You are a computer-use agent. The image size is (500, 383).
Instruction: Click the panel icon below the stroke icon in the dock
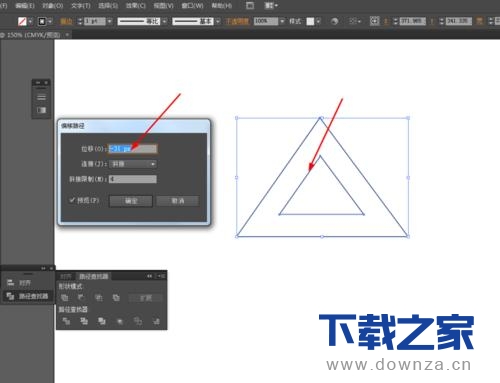coord(41,110)
